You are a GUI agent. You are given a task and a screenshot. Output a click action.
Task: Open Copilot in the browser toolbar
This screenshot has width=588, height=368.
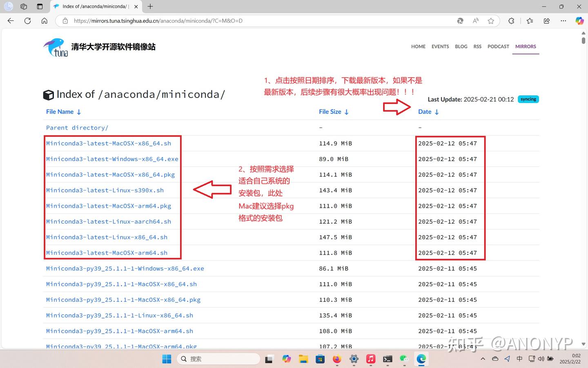pos(579,20)
